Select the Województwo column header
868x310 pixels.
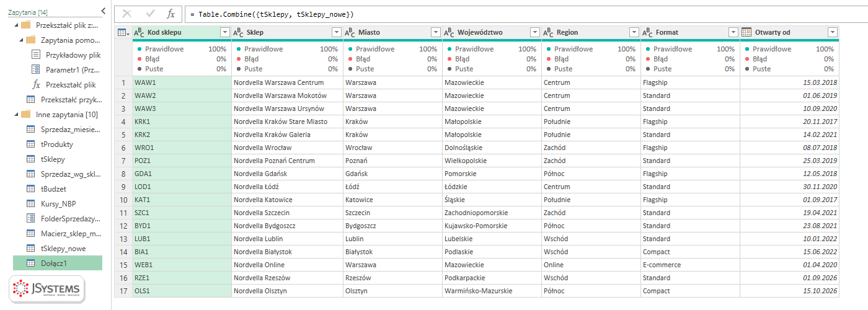point(492,32)
